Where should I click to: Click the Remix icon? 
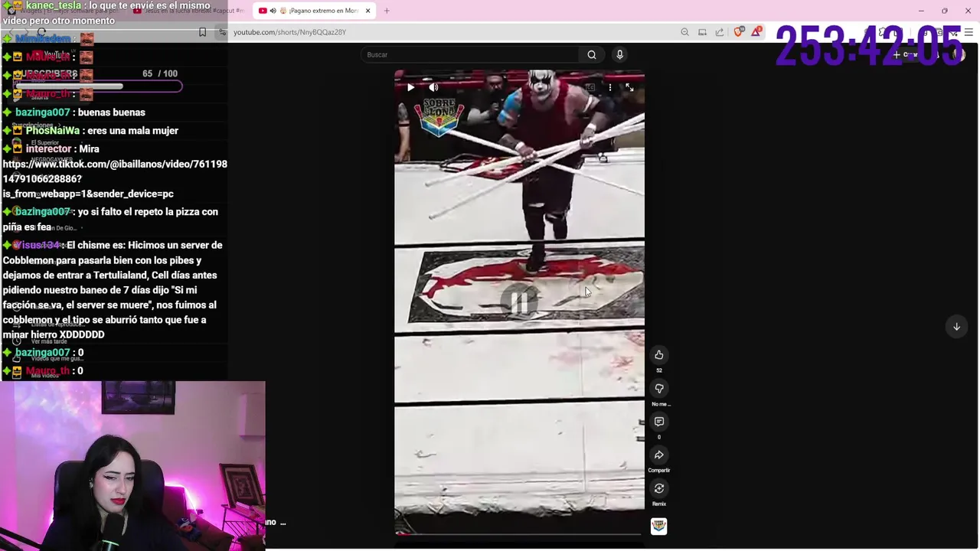pos(659,488)
